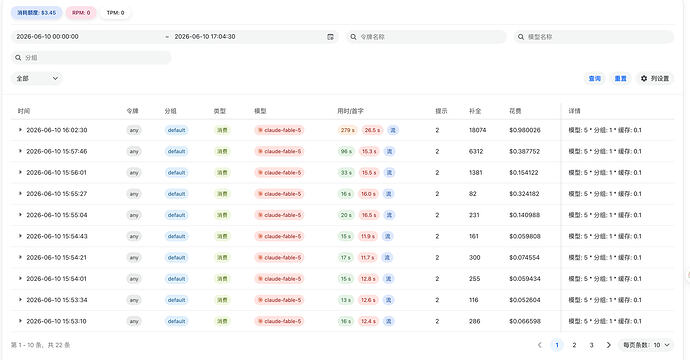Click the 查询 search button
This screenshot has height=360, width=690.
(595, 78)
